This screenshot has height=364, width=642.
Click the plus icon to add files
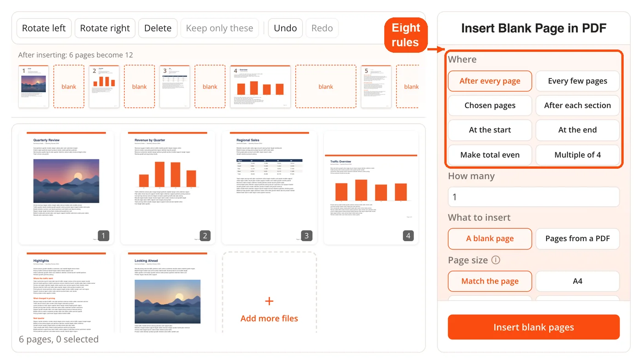click(x=269, y=301)
